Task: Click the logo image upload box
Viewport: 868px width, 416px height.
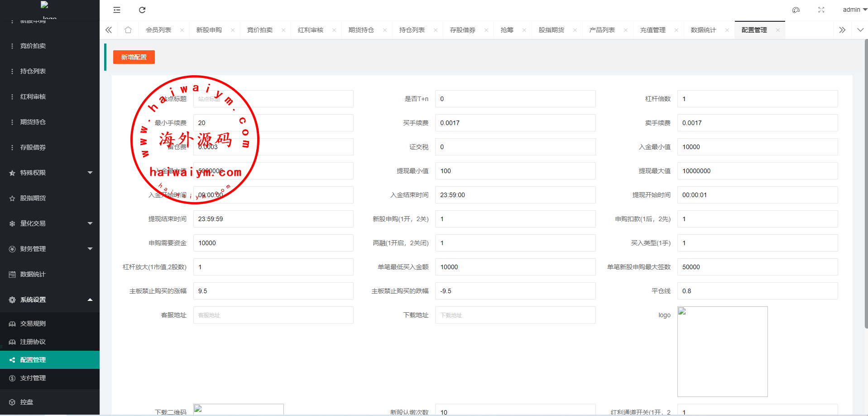Action: click(x=722, y=351)
